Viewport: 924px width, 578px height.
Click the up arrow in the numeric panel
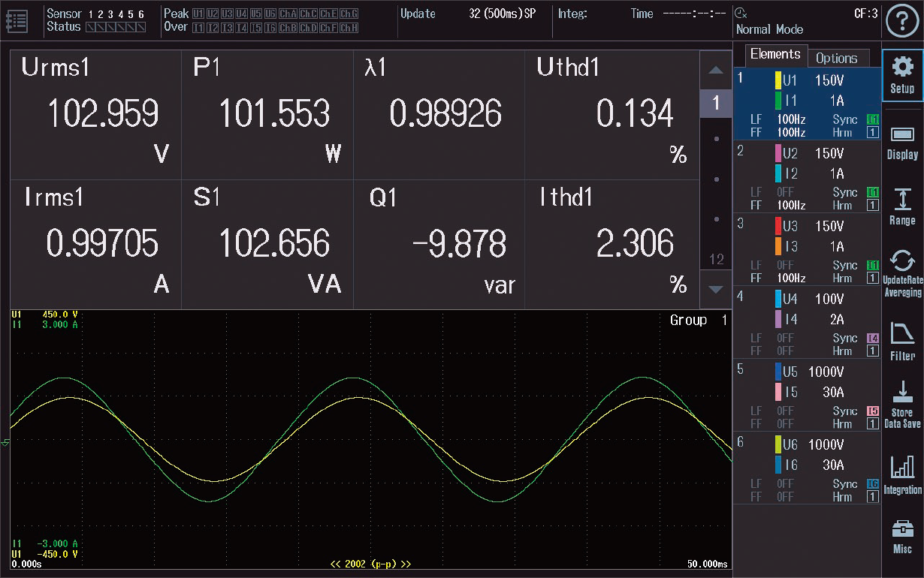715,69
